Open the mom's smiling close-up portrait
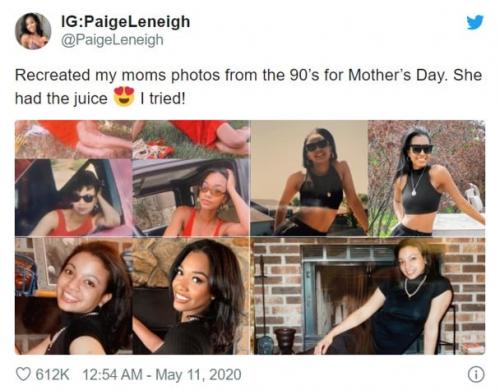This screenshot has height=390, width=500. (x=74, y=296)
